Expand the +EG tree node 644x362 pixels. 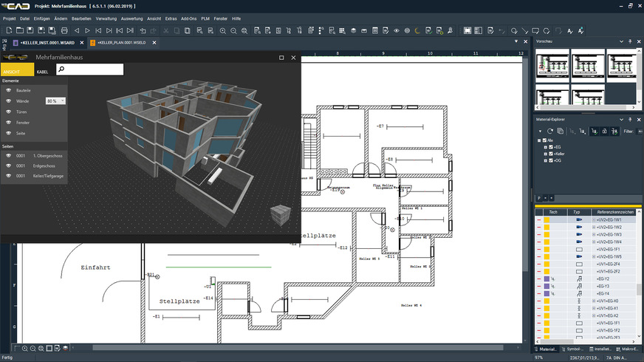tap(544, 147)
